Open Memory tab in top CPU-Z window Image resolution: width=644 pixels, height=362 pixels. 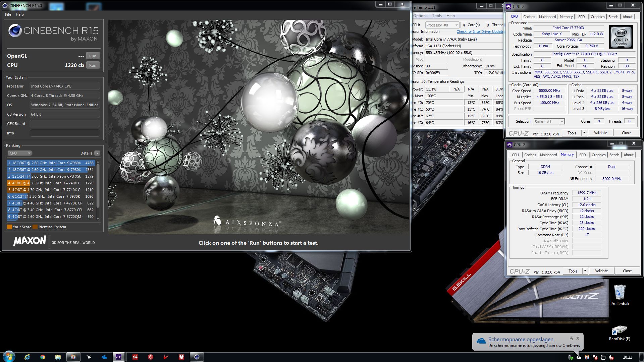566,17
